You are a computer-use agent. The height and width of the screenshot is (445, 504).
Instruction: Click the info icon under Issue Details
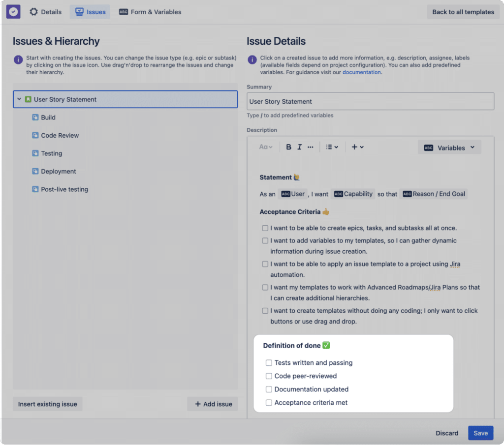[x=252, y=59]
